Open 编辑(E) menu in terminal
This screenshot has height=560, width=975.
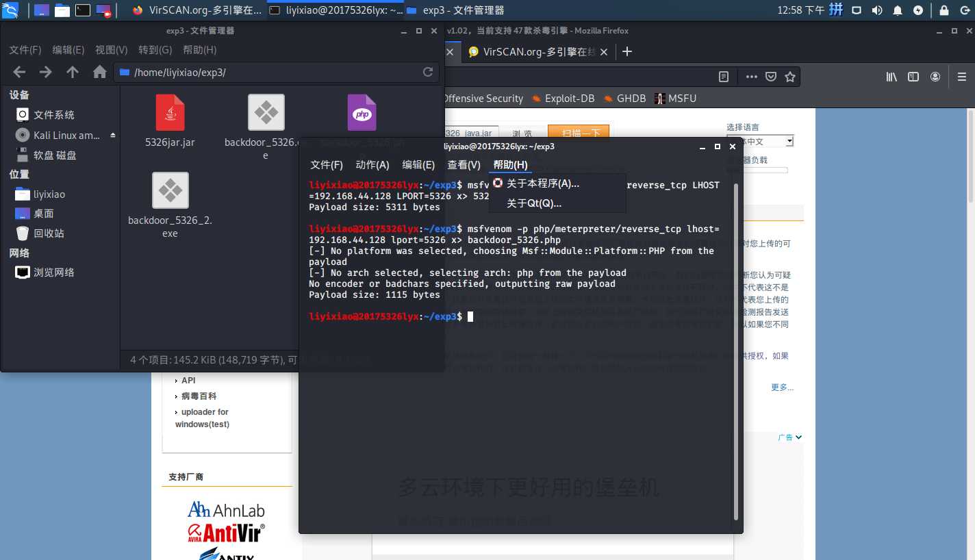[x=418, y=165]
